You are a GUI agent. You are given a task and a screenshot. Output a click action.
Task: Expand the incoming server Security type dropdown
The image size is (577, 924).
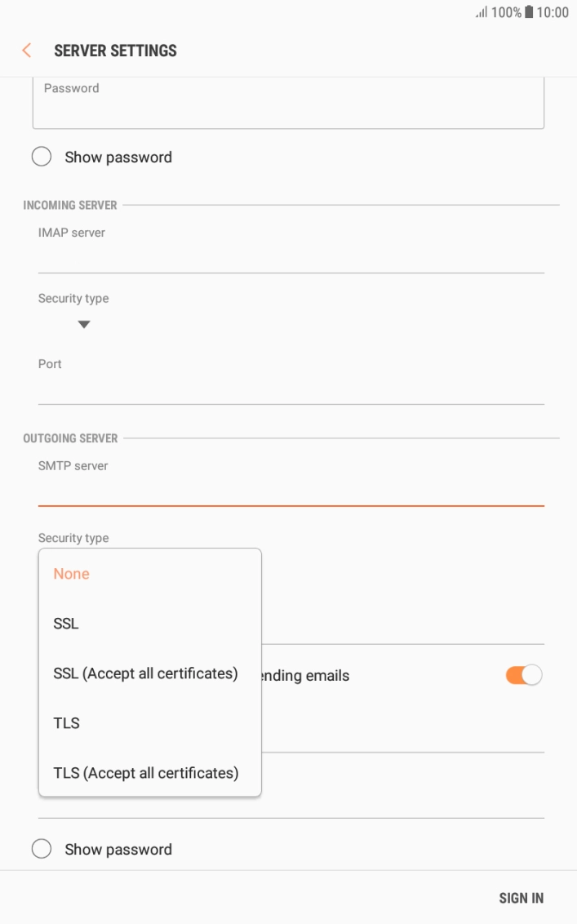point(85,323)
